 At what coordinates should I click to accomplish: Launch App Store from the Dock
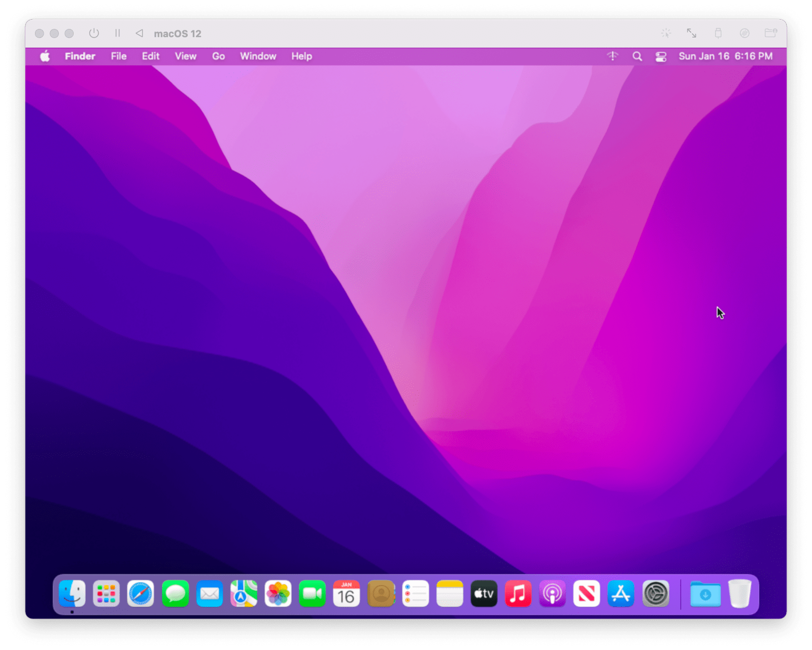621,594
